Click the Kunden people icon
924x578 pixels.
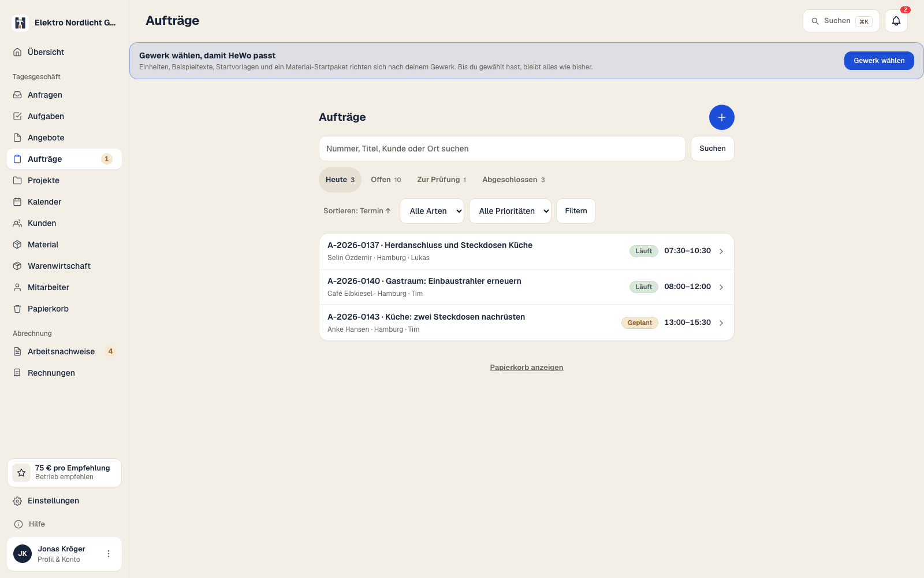(x=17, y=223)
